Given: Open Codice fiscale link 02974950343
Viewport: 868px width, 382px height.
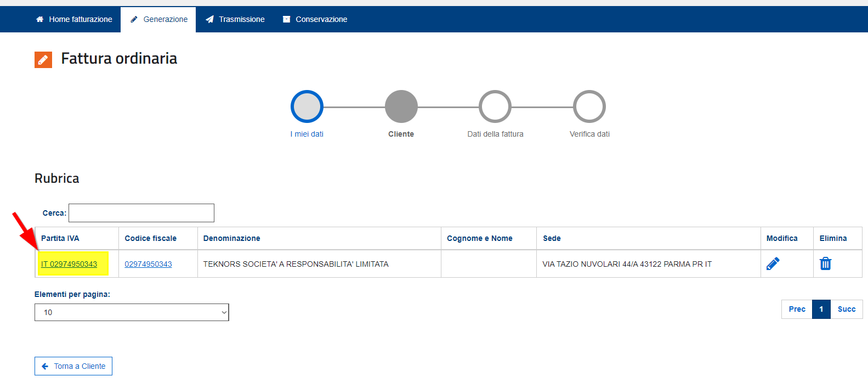Looking at the screenshot, I should coord(148,264).
